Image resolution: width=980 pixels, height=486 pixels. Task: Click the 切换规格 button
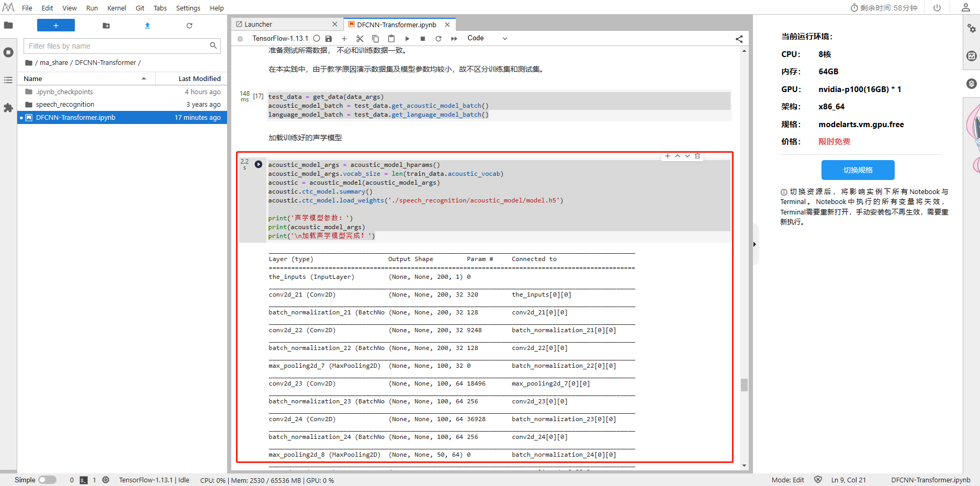coord(858,170)
